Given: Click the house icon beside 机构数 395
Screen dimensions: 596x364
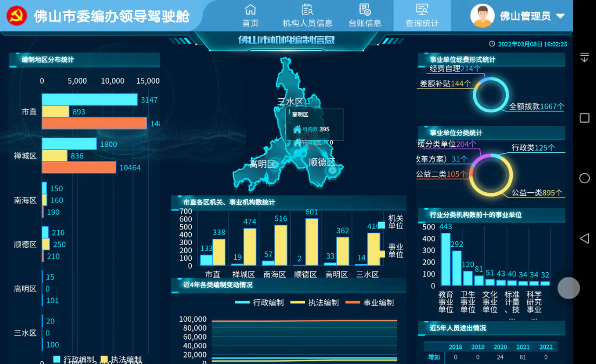Looking at the screenshot, I should point(297,129).
